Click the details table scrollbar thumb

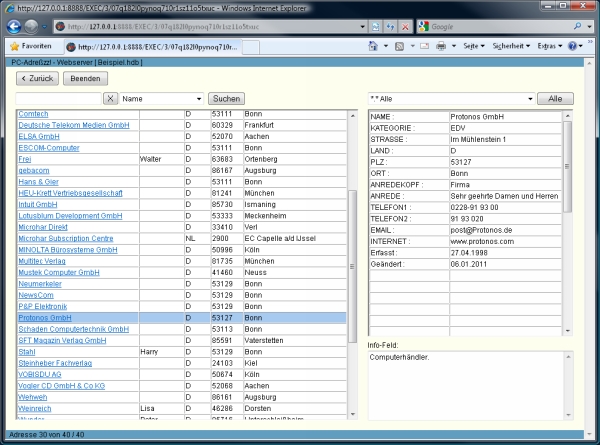tap(567, 167)
